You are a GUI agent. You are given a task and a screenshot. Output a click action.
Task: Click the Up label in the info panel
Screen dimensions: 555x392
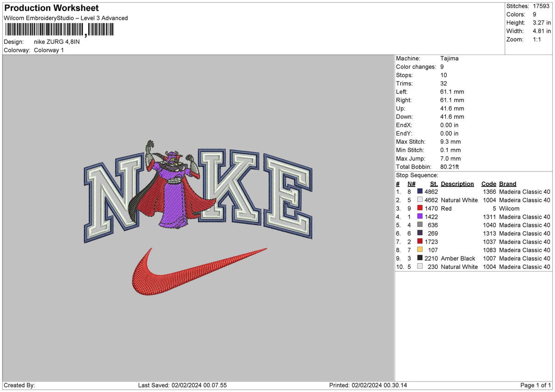(x=401, y=108)
